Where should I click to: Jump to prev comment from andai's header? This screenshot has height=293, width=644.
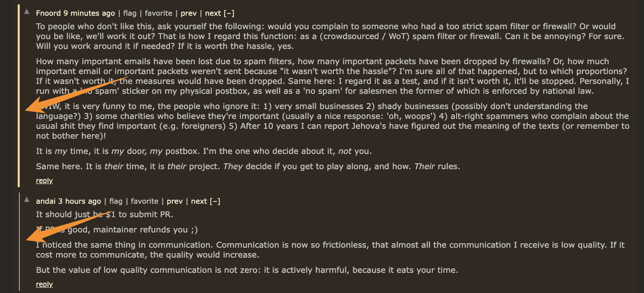tap(174, 201)
